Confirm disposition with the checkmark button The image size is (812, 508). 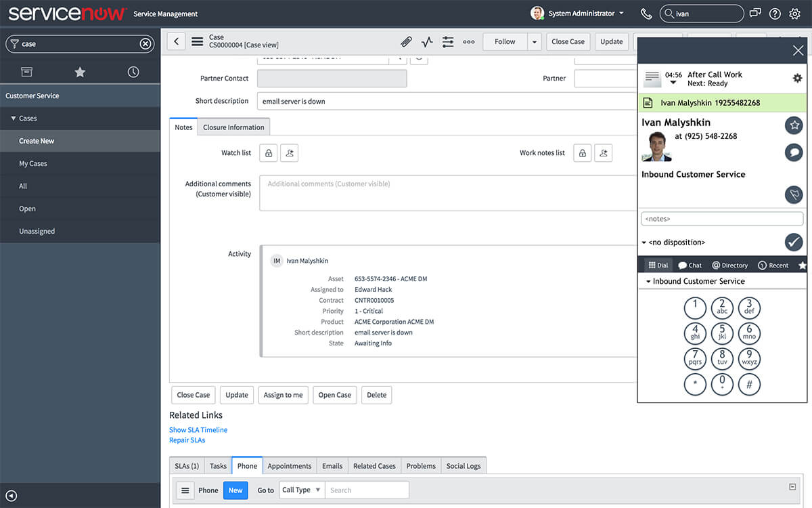click(x=793, y=242)
